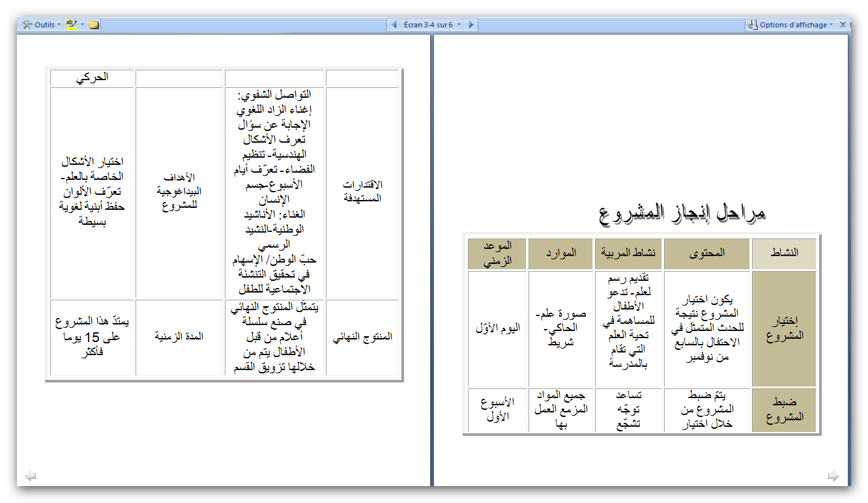Insert a new comment with note icon
Image resolution: width=868 pixels, height=503 pixels.
(94, 25)
